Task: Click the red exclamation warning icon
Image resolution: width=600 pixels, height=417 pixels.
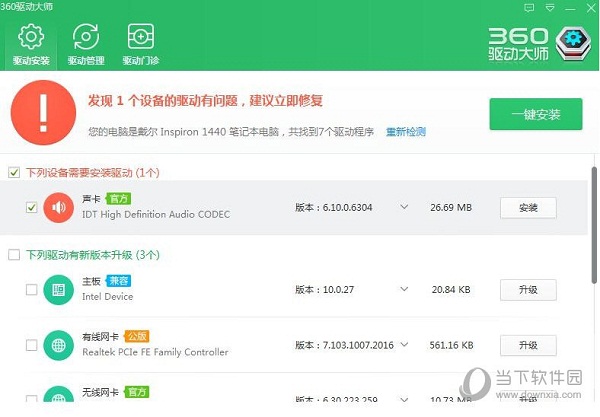Action: coord(43,112)
